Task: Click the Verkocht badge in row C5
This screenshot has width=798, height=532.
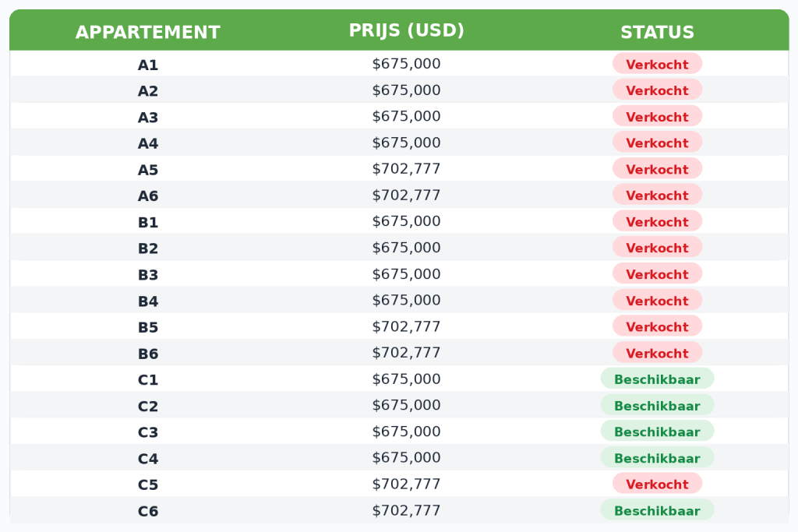Action: pyautogui.click(x=657, y=484)
